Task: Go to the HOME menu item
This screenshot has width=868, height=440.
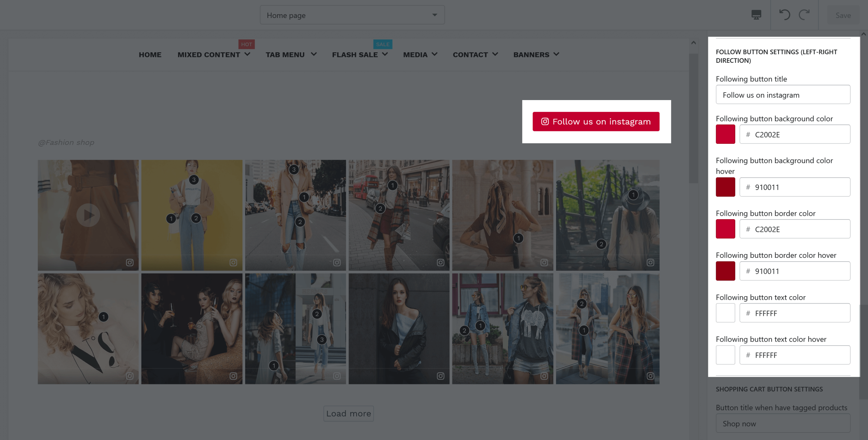Action: click(x=150, y=55)
